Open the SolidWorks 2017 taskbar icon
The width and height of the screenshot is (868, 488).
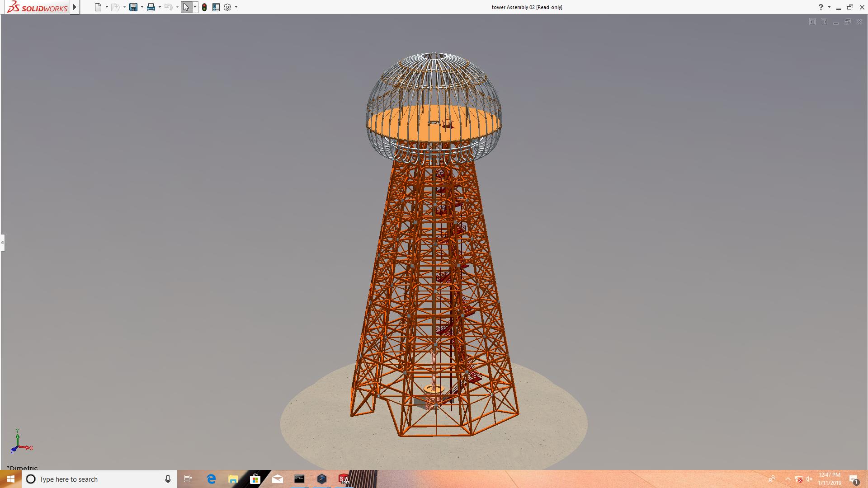click(x=344, y=479)
